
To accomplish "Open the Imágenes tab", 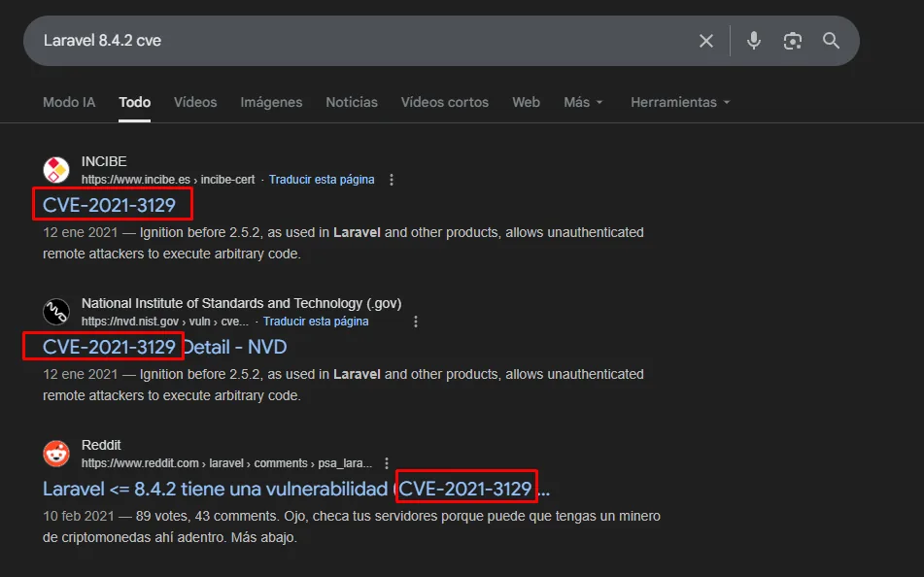I will coord(271,102).
